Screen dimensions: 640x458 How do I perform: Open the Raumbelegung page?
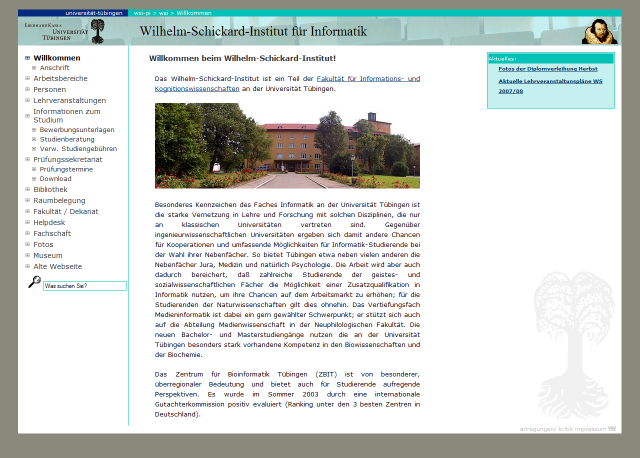coord(59,200)
